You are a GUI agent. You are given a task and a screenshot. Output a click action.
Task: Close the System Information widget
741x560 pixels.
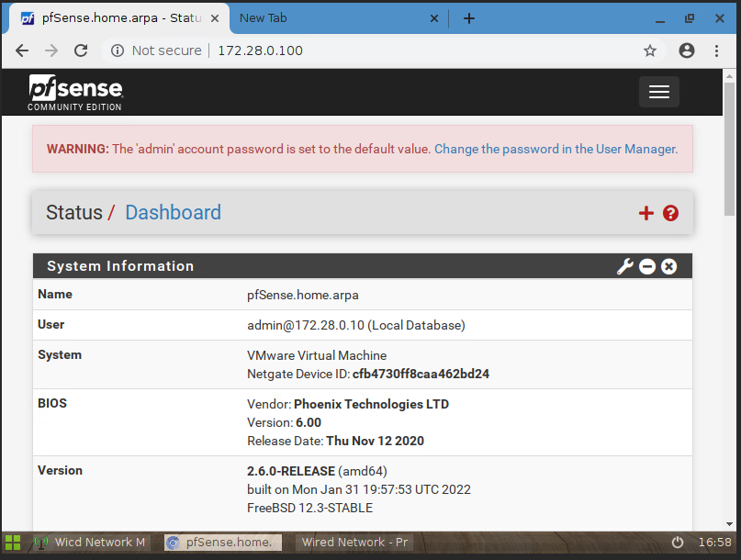669,266
